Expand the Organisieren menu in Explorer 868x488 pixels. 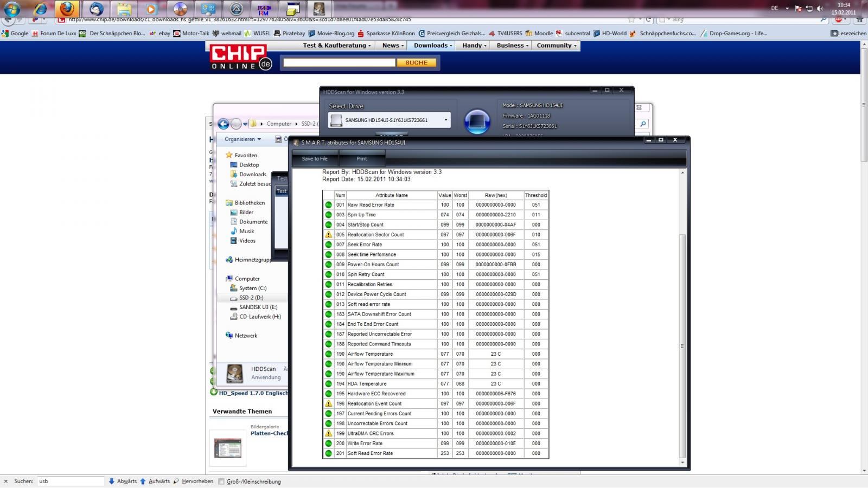click(x=242, y=139)
